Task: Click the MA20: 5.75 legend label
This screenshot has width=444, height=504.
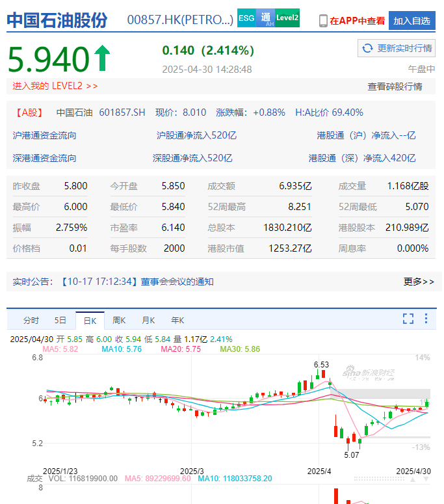Action: pyautogui.click(x=181, y=349)
